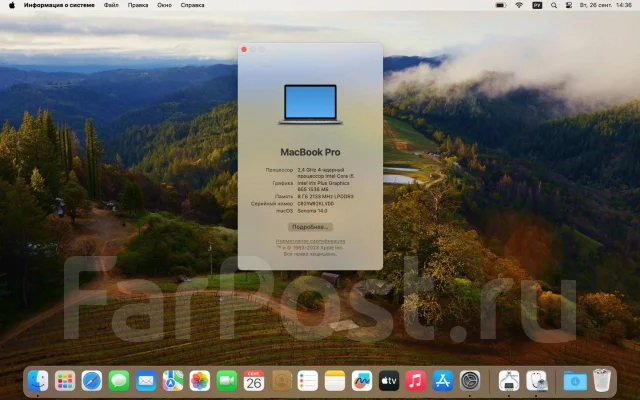Open Disk Utility from the dock
Viewport: 640px width, 400px height.
click(536, 381)
